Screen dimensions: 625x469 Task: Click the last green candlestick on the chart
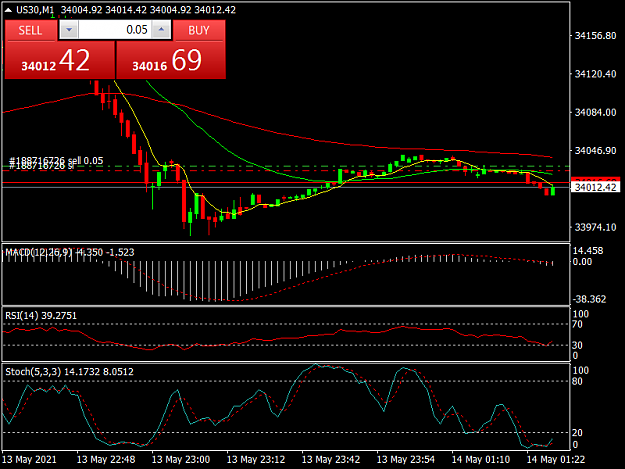(x=553, y=190)
